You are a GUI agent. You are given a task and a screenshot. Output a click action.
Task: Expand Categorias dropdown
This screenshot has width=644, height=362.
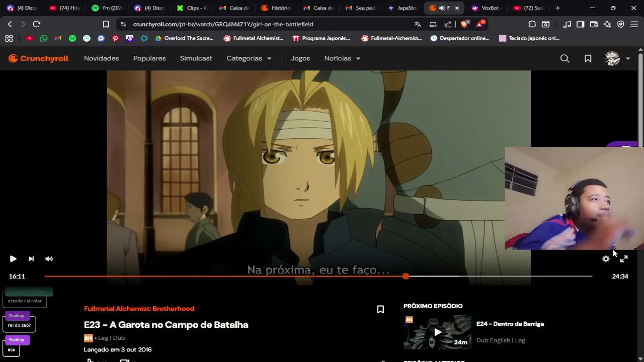(x=249, y=58)
